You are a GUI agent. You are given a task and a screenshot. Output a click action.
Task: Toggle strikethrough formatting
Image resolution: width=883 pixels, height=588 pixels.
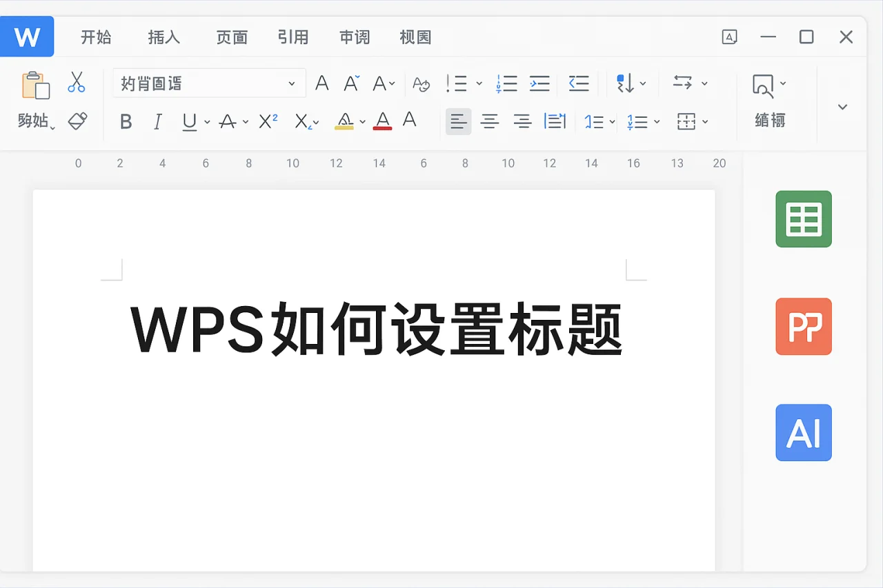point(228,121)
